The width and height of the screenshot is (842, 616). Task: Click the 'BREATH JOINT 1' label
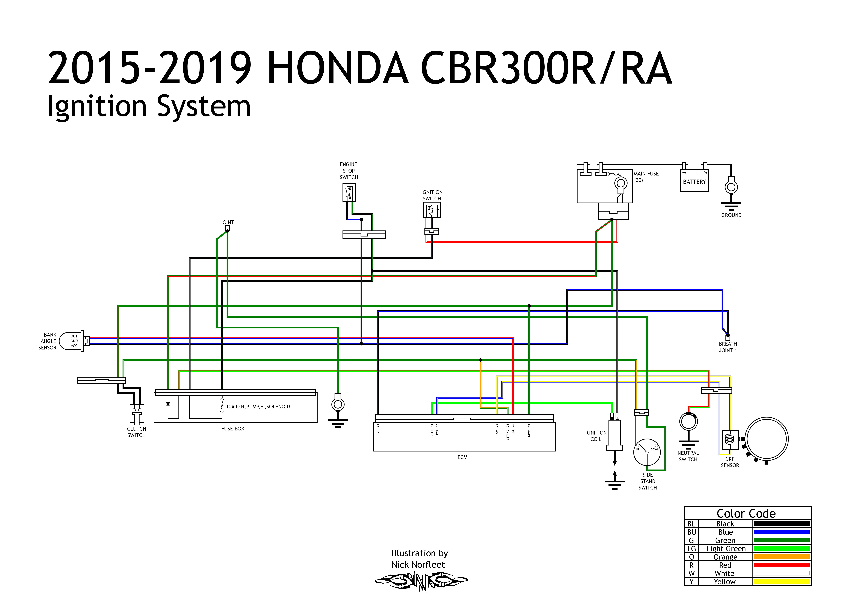click(x=728, y=347)
